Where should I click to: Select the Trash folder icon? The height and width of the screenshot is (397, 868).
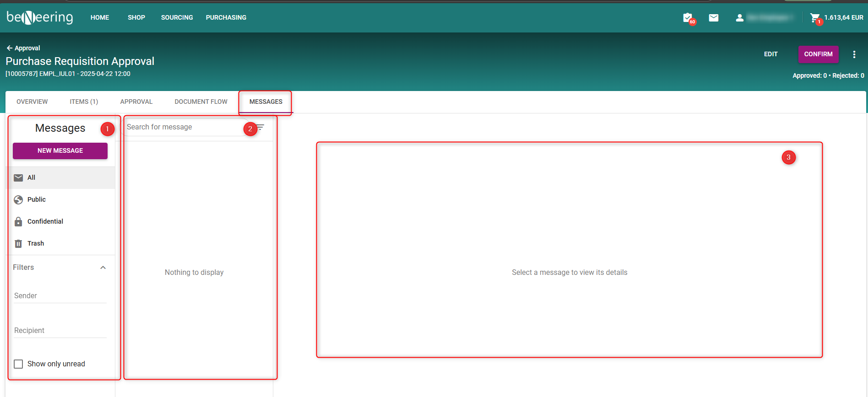pyautogui.click(x=18, y=243)
